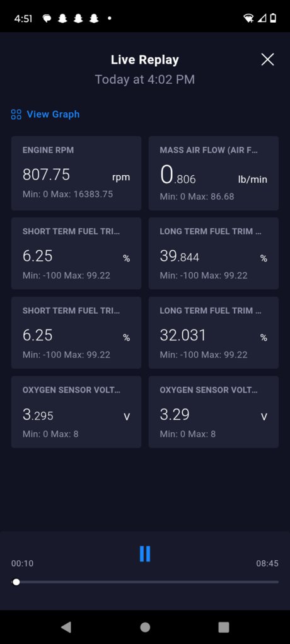Select Oxygen Sensor Voltage 3.295 card
The image size is (290, 644).
tap(76, 412)
